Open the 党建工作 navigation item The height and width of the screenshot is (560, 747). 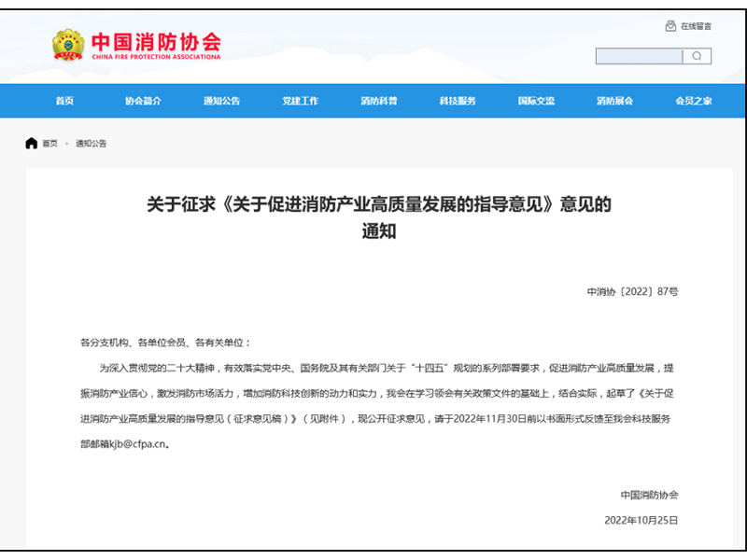coord(300,101)
